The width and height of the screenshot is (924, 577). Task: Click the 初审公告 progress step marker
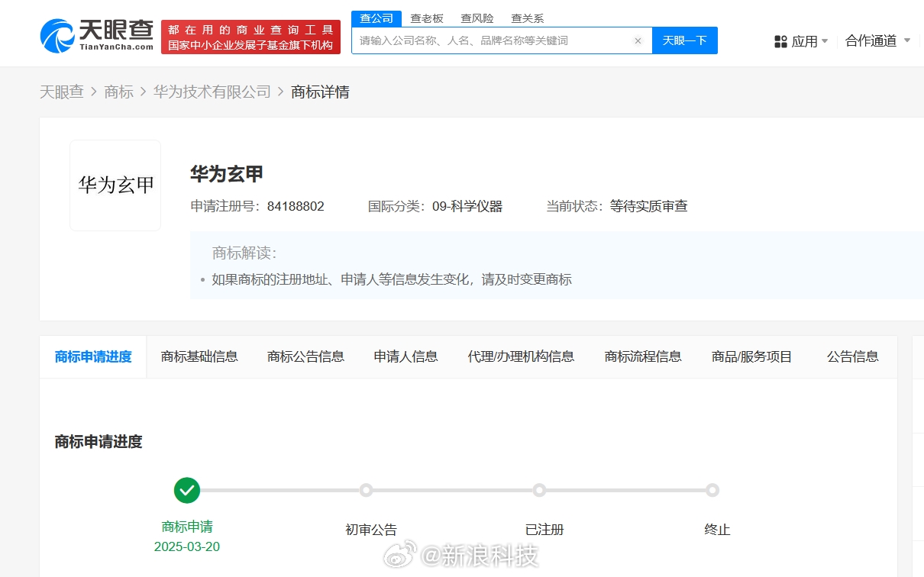pyautogui.click(x=366, y=490)
